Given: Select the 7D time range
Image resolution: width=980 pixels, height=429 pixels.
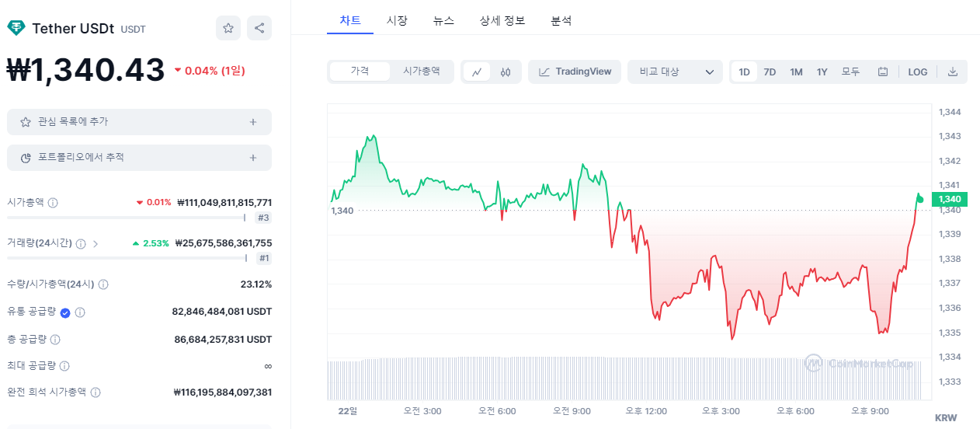Looking at the screenshot, I should tap(770, 72).
